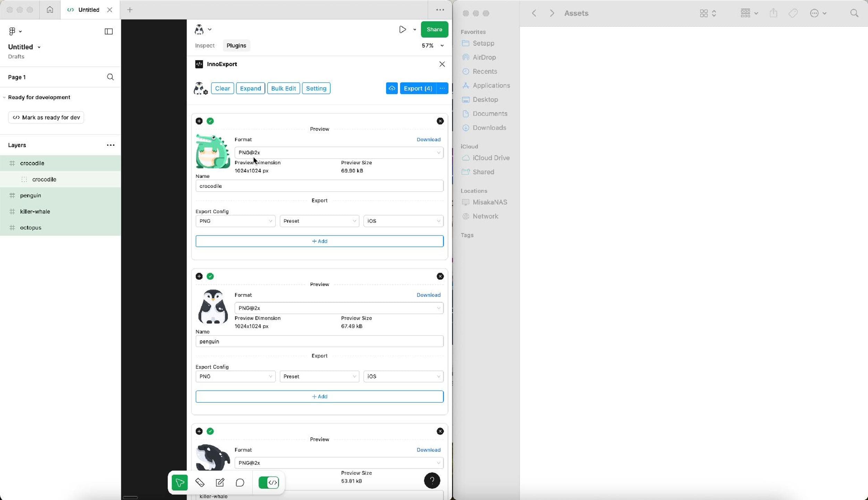
Task: Click the crocodile Name input field
Action: tap(320, 186)
